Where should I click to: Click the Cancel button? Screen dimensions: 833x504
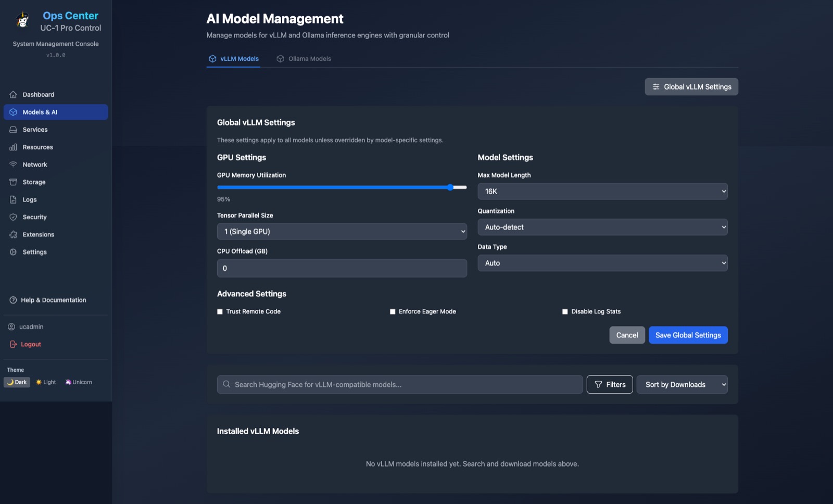(627, 335)
